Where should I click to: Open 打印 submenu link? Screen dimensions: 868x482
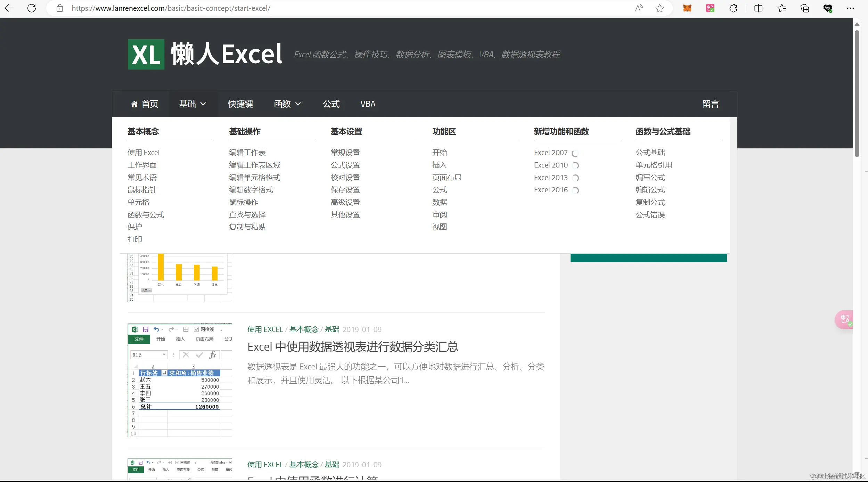(135, 239)
